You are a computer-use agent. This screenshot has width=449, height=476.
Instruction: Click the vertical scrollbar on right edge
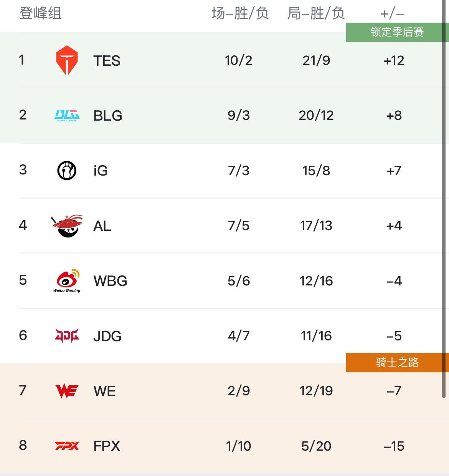click(445, 200)
